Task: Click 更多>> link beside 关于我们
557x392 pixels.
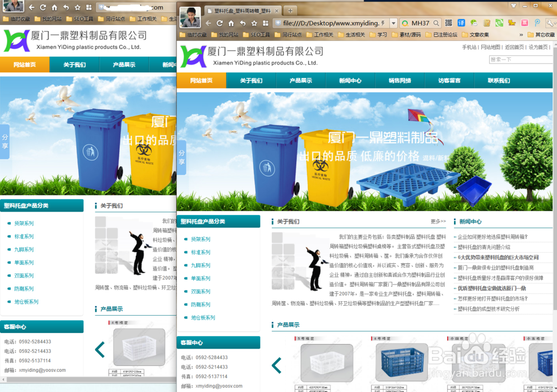Action: point(438,221)
